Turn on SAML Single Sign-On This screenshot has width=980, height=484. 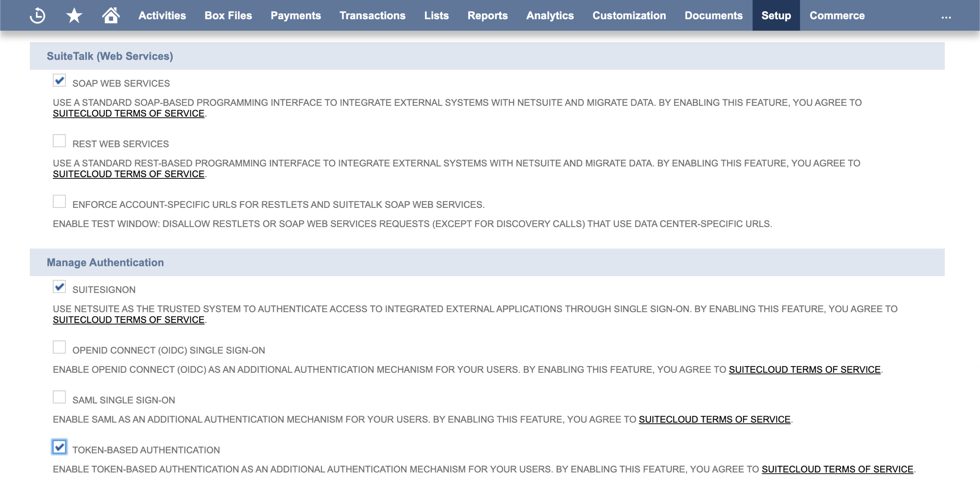[x=59, y=398]
